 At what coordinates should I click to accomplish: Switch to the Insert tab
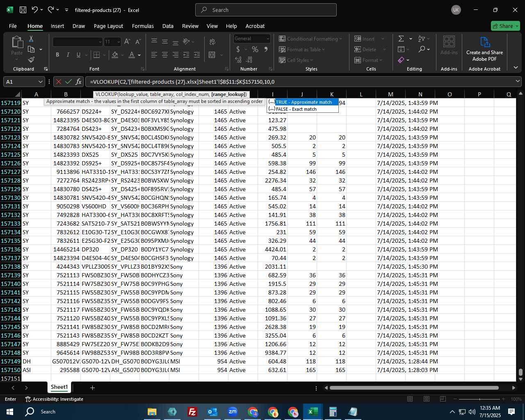pos(57,26)
